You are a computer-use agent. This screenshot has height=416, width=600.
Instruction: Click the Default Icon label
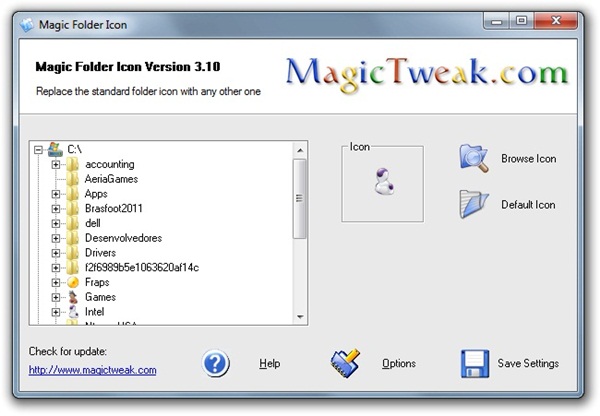coord(528,205)
